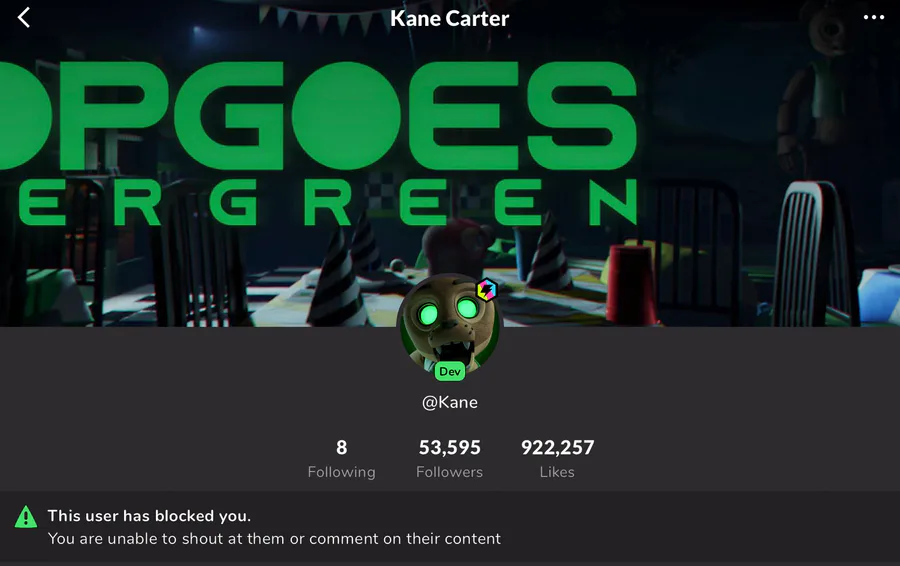The height and width of the screenshot is (566, 900).
Task: Open the Likes label
Action: (557, 472)
